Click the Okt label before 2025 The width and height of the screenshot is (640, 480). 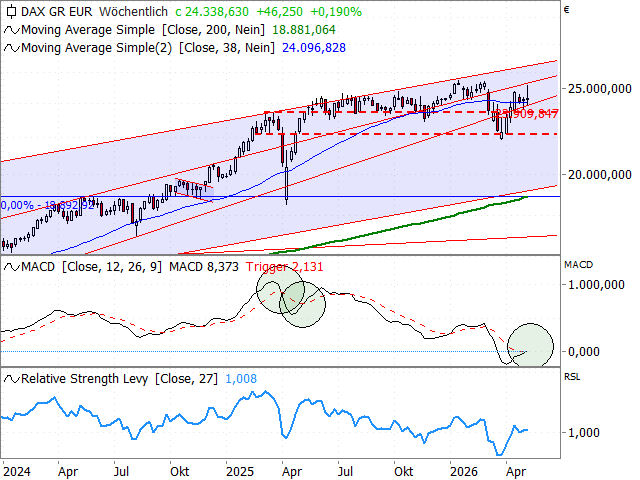(180, 472)
